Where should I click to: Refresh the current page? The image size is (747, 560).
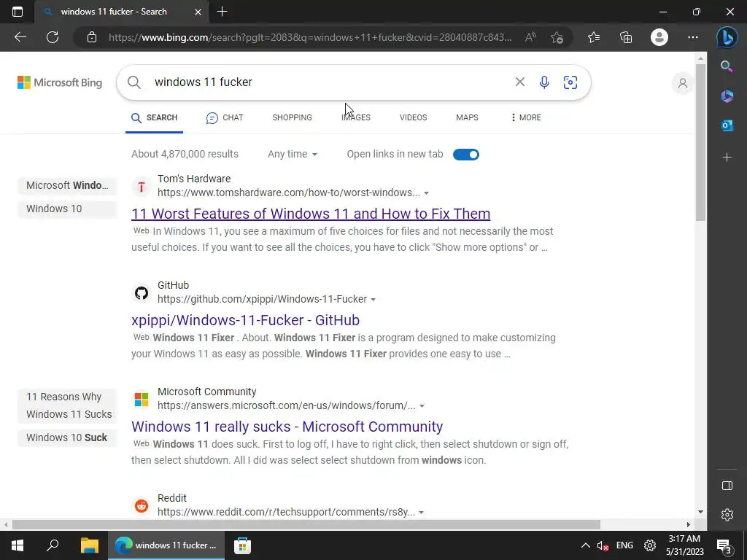pyautogui.click(x=53, y=37)
